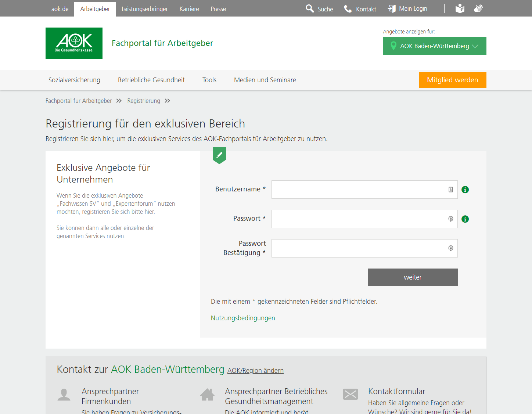Switch to Leistungserbringer tab
This screenshot has height=414, width=532.
[145, 9]
